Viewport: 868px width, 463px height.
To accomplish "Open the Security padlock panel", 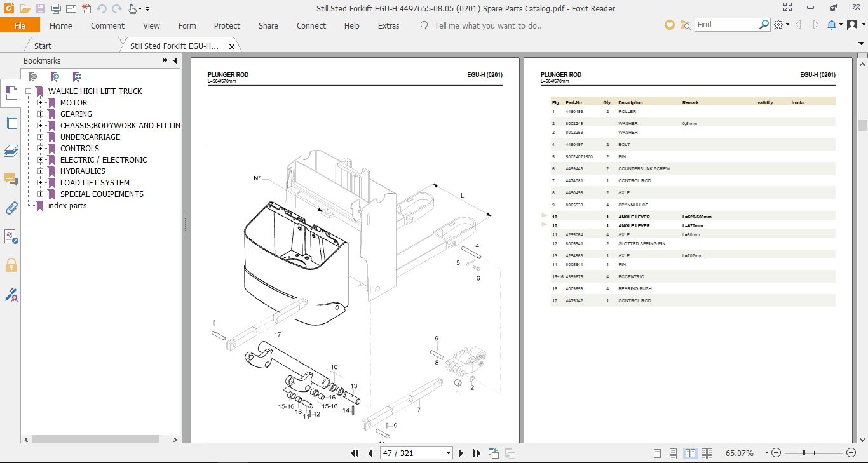I will 11,265.
